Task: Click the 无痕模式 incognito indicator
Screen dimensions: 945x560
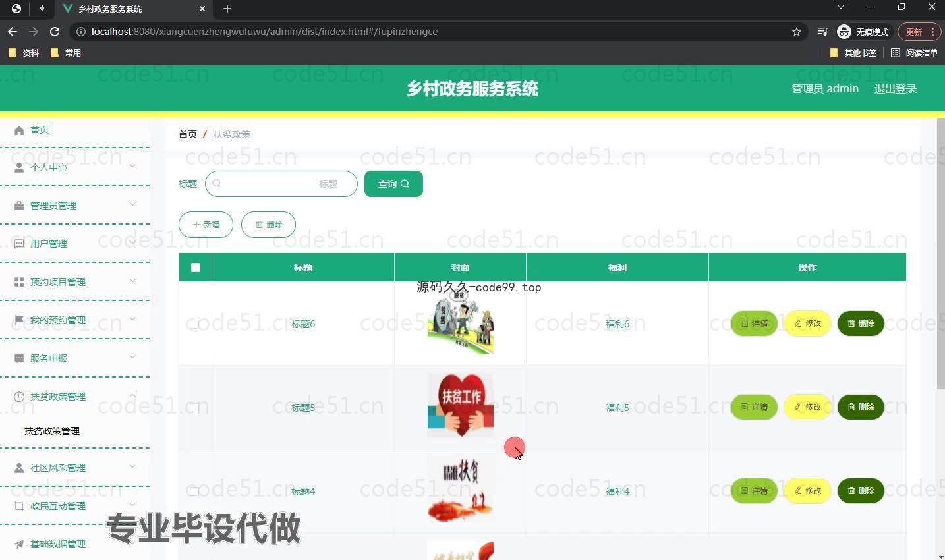Action: tap(863, 32)
